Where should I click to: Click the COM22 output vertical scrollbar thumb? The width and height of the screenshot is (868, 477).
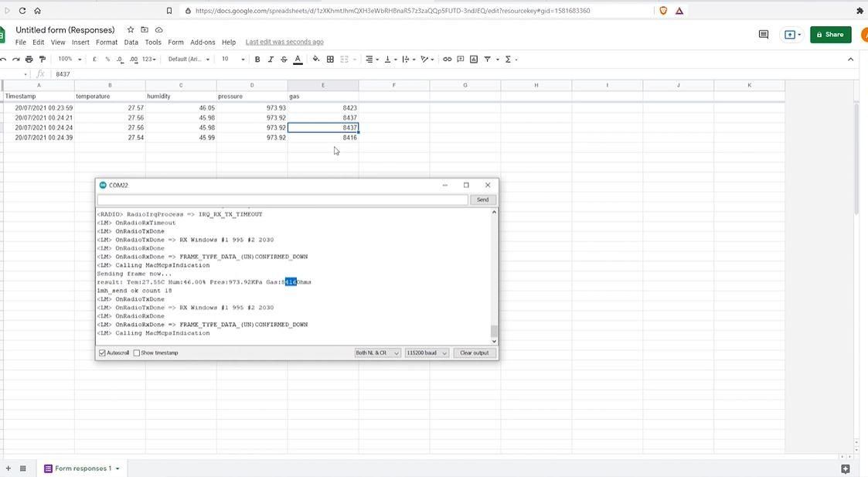[x=494, y=332]
